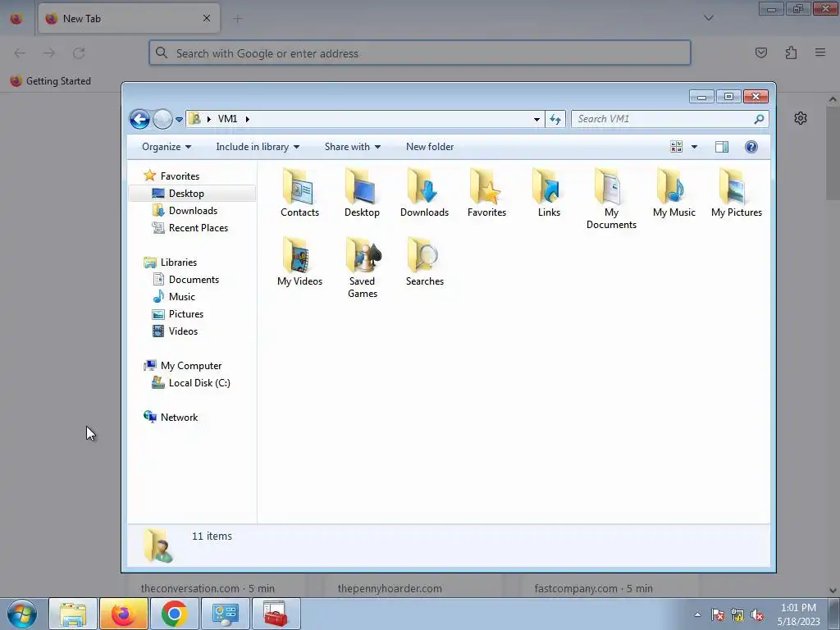Viewport: 840px width, 630px height.
Task: Open the My Pictures folder
Action: point(737,193)
